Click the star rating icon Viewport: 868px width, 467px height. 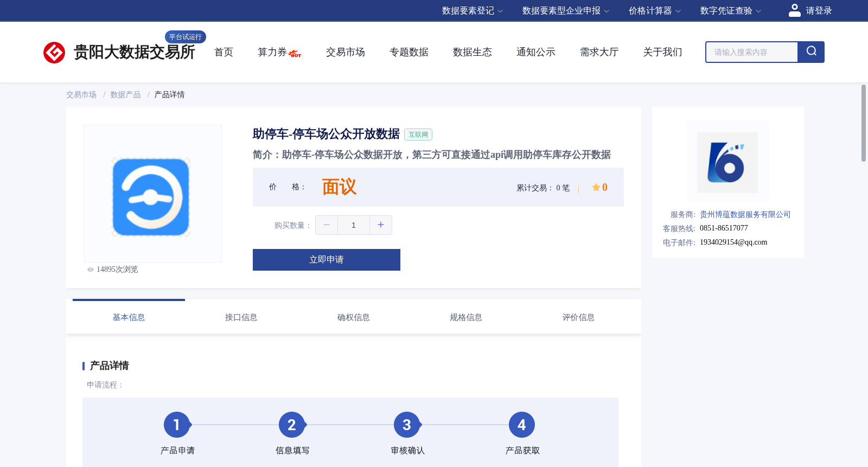point(596,187)
